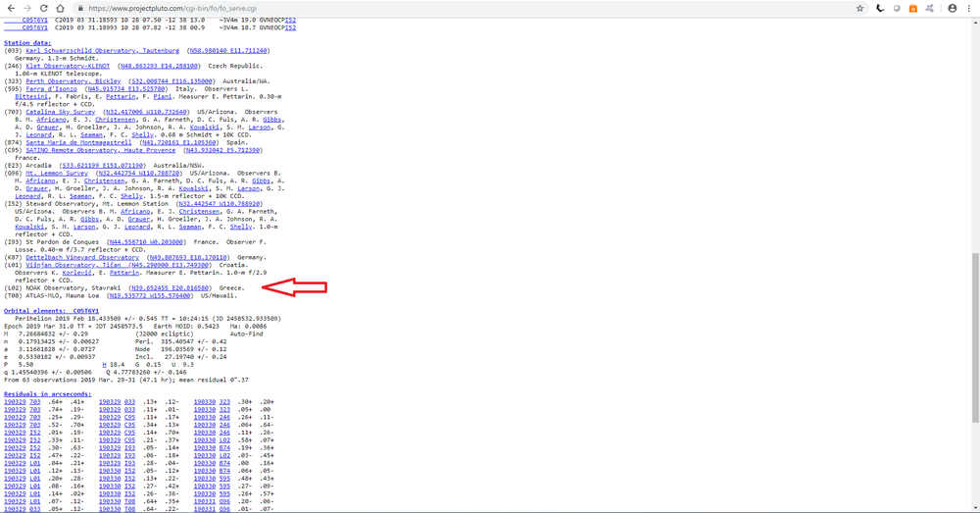Viewport: 980px width, 513px height.
Task: Open the user profile avatar
Action: [x=951, y=7]
